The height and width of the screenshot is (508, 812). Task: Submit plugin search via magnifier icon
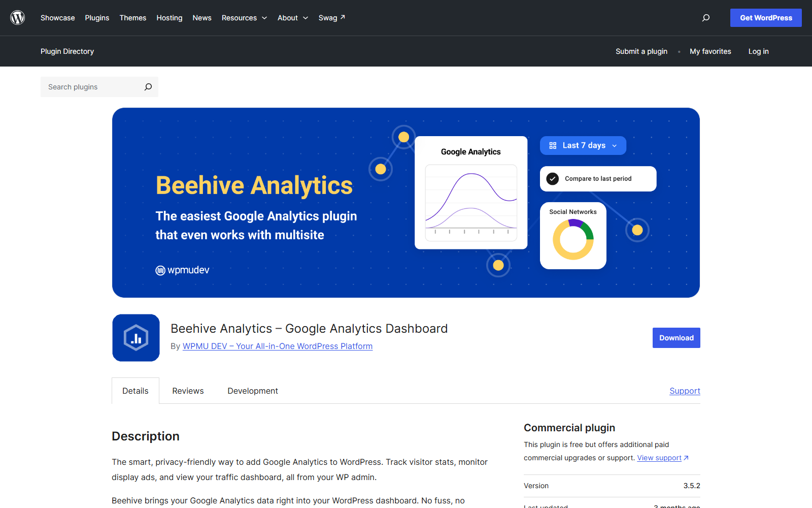coord(148,87)
